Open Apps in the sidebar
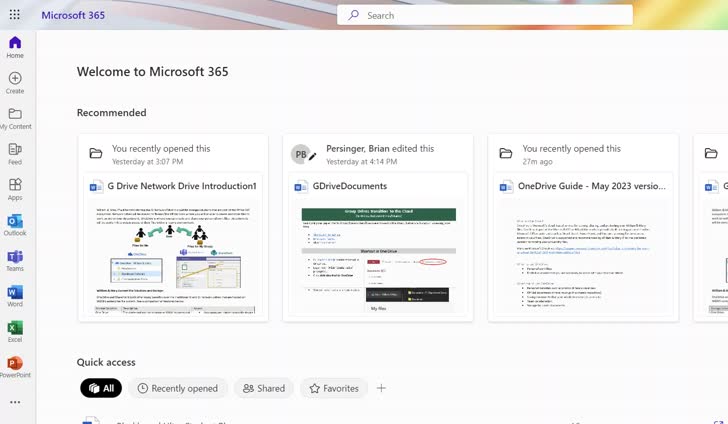The width and height of the screenshot is (728, 424). click(x=15, y=189)
